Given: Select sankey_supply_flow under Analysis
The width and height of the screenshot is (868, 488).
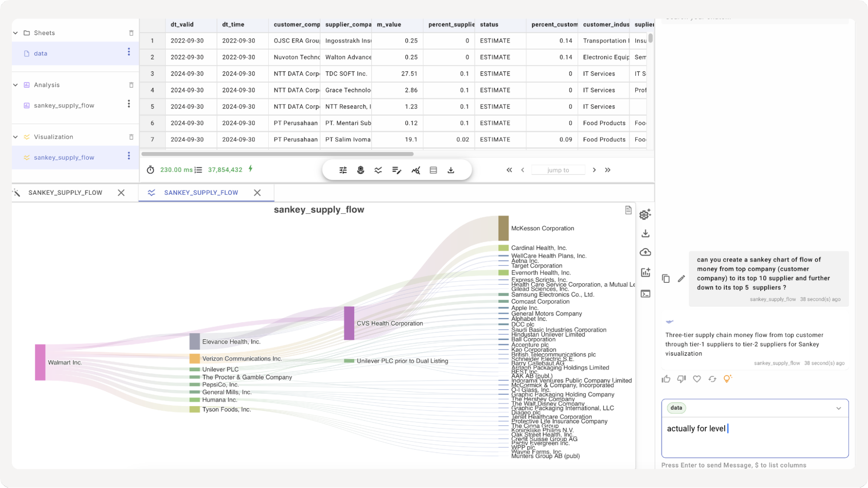Looking at the screenshot, I should click(x=75, y=105).
